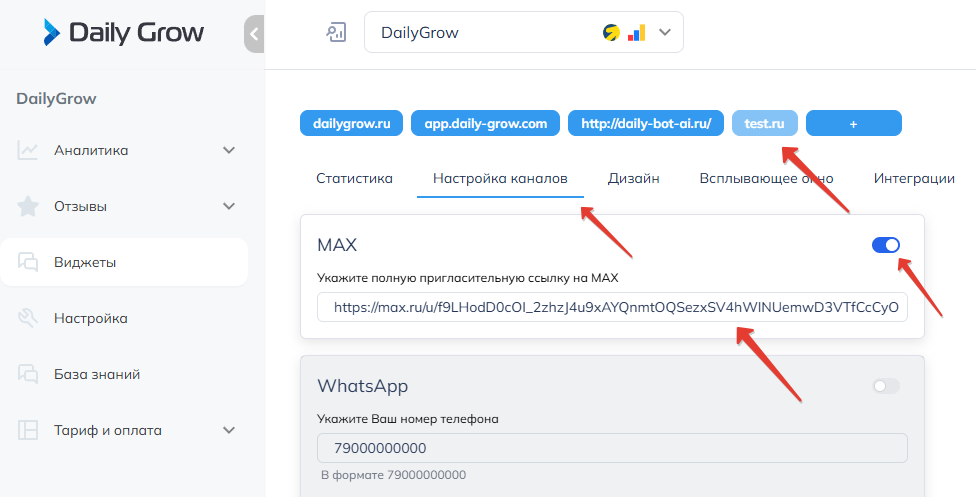Expand the Отзывы submenu chevron
This screenshot has width=976, height=497.
229,207
